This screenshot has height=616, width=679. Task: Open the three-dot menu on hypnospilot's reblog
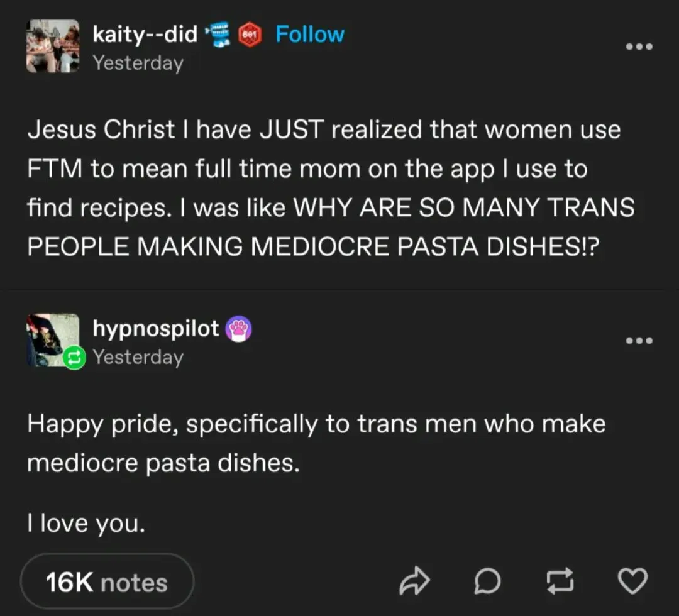640,341
